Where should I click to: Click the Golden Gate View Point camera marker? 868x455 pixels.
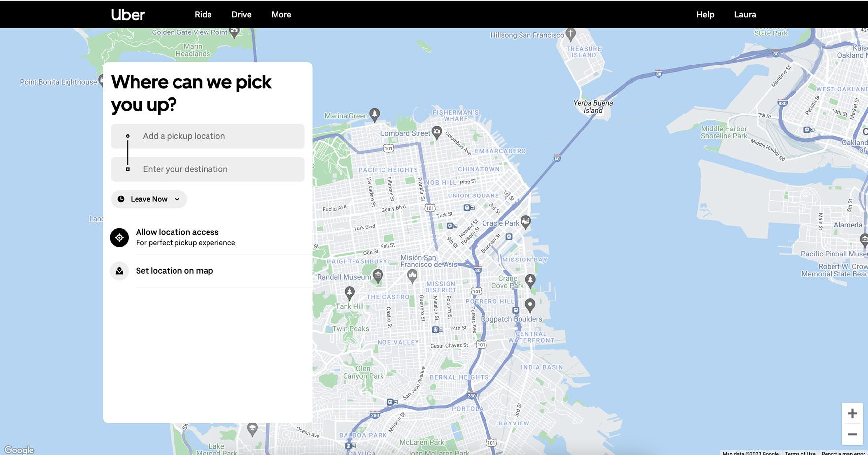pos(235,32)
